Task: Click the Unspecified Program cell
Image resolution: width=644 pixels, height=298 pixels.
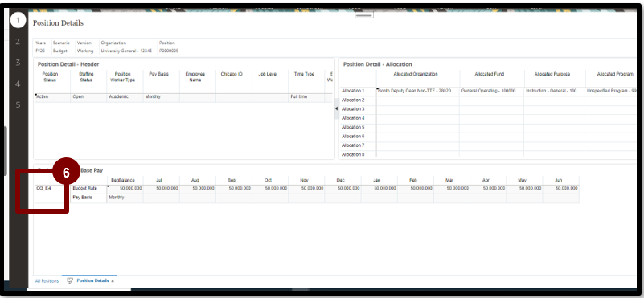Action: [611, 91]
